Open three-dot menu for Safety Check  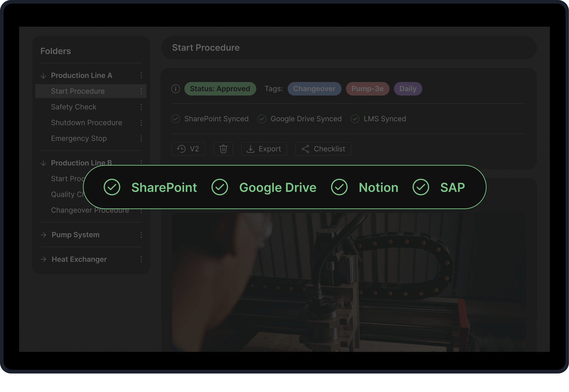click(x=141, y=107)
